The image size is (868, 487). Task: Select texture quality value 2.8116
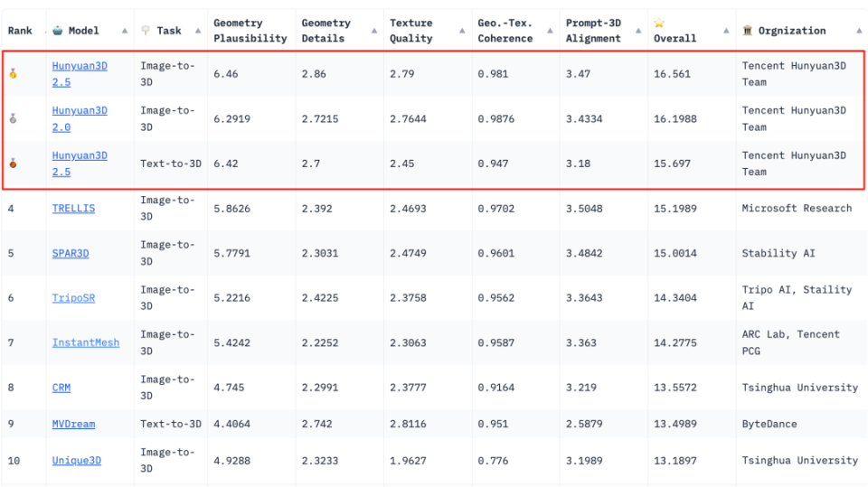click(x=408, y=424)
